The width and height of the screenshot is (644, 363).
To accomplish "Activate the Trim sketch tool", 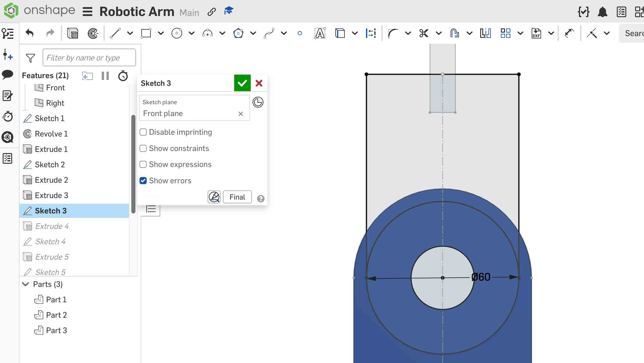I will 424,33.
